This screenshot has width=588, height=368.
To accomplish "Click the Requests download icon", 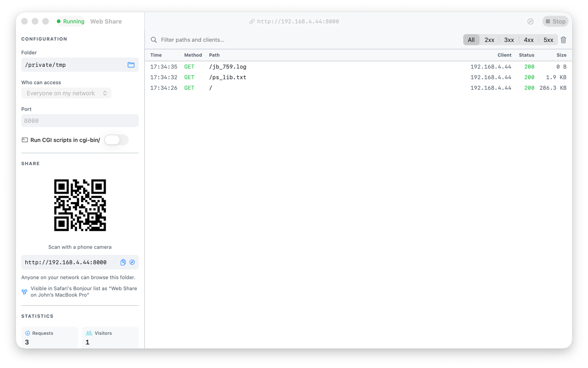I will coord(28,333).
